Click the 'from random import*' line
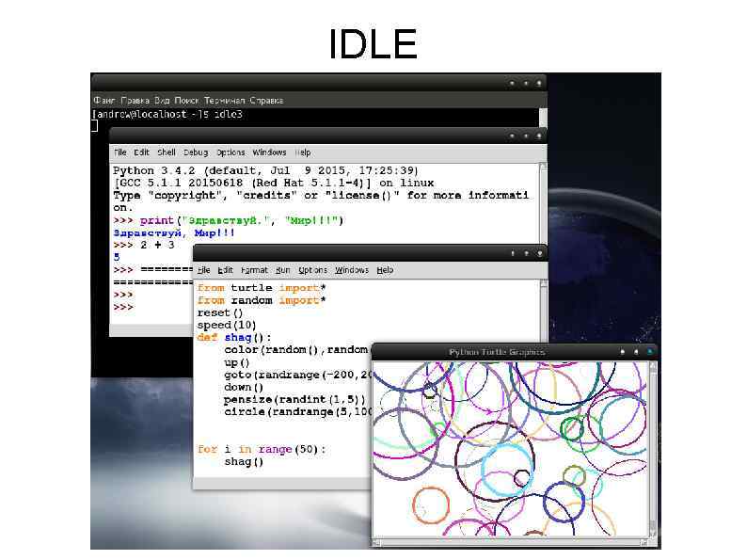The height and width of the screenshot is (560, 747). [x=262, y=301]
